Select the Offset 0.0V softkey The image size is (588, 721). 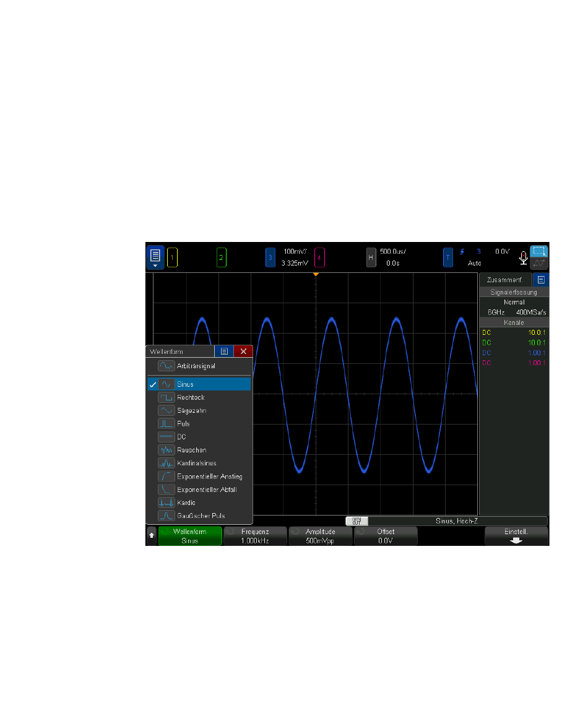[x=386, y=536]
